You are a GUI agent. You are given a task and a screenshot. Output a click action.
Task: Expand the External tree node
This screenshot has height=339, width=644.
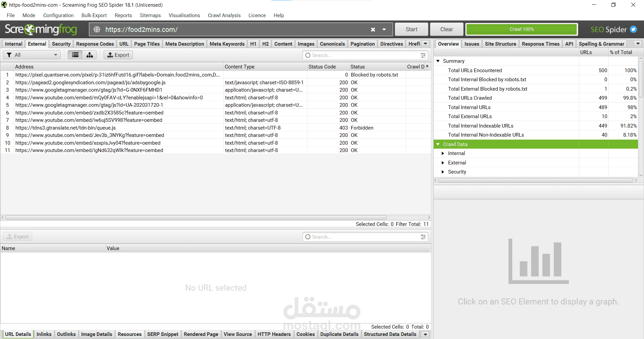[443, 163]
